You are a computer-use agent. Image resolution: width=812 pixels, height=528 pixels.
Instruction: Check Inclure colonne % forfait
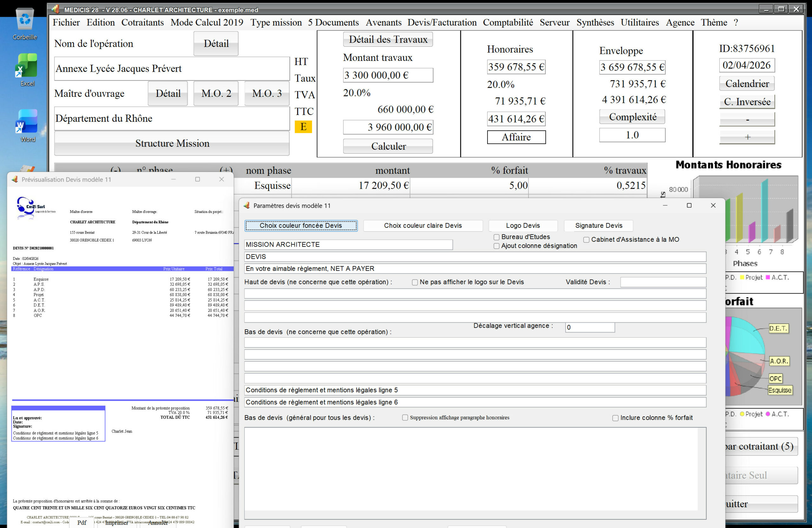tap(615, 418)
